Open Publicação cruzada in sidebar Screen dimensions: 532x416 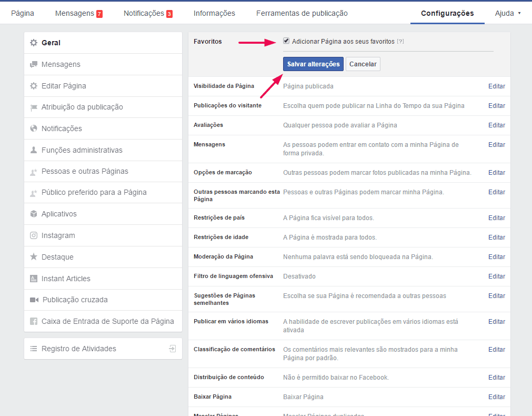103,300
